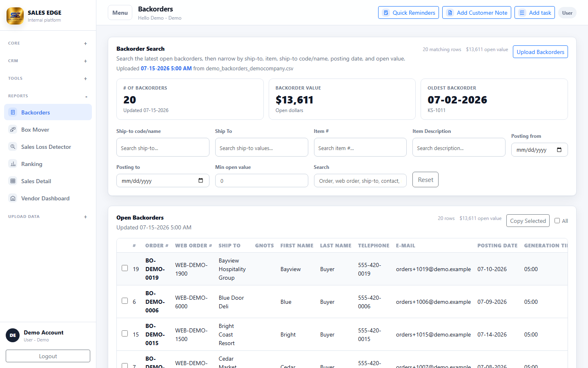This screenshot has width=588, height=368.
Task: Select checkbox for order BO-DEMO-0006
Action: point(125,301)
